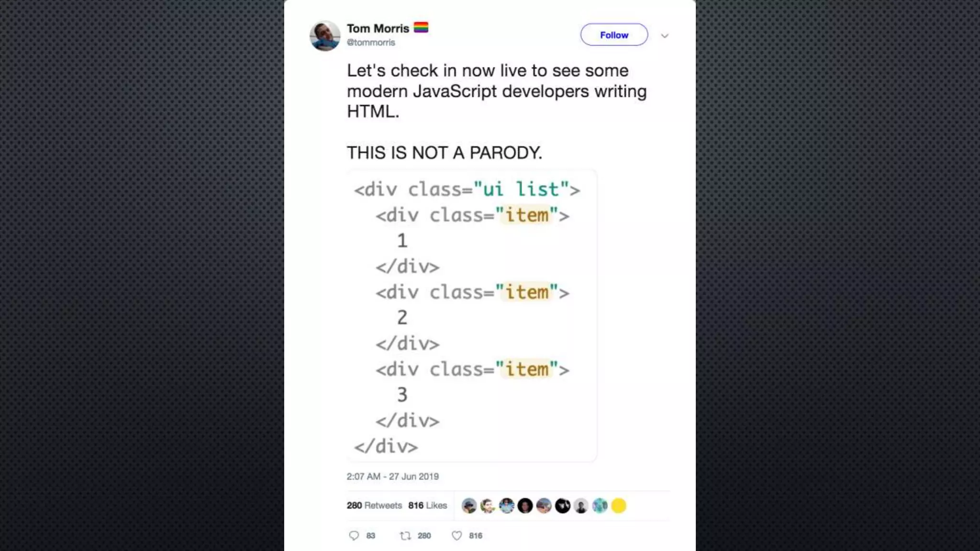Like the tweet with the heart icon
Image resolution: width=980 pixels, height=551 pixels.
[x=457, y=536]
